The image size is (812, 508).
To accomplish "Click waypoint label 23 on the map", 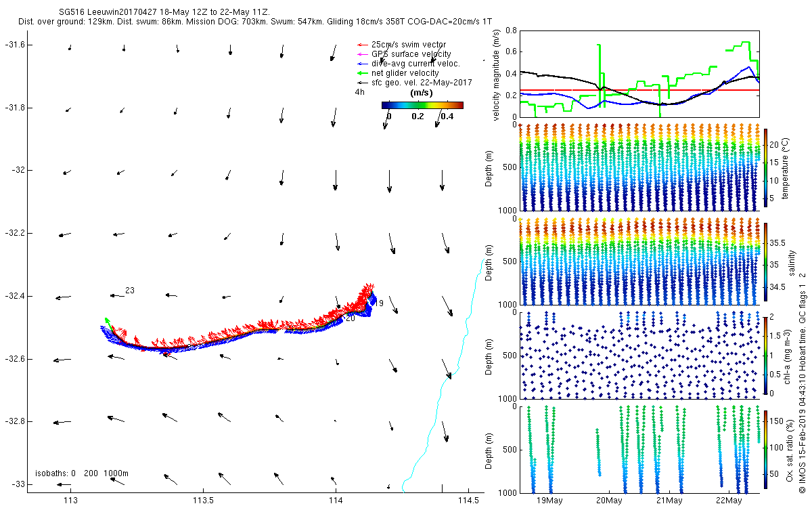I will tap(129, 291).
